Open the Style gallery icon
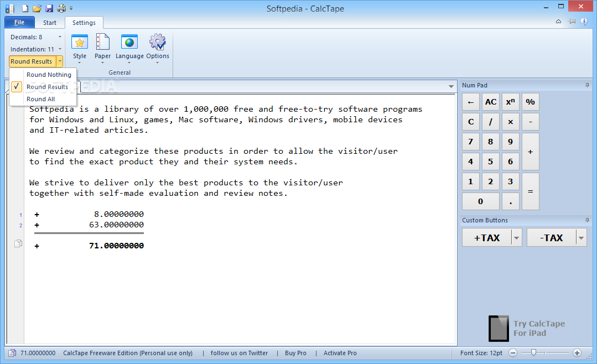597x364 pixels. click(80, 48)
